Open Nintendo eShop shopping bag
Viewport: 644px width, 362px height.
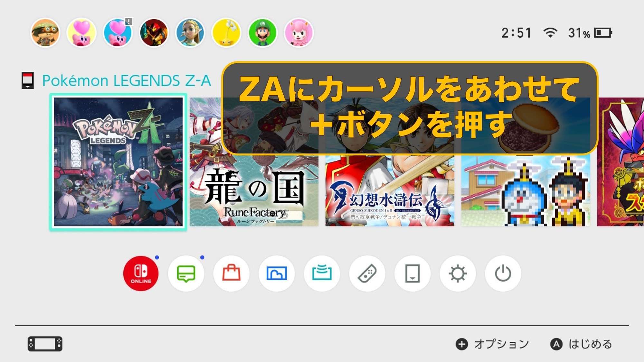[231, 274]
